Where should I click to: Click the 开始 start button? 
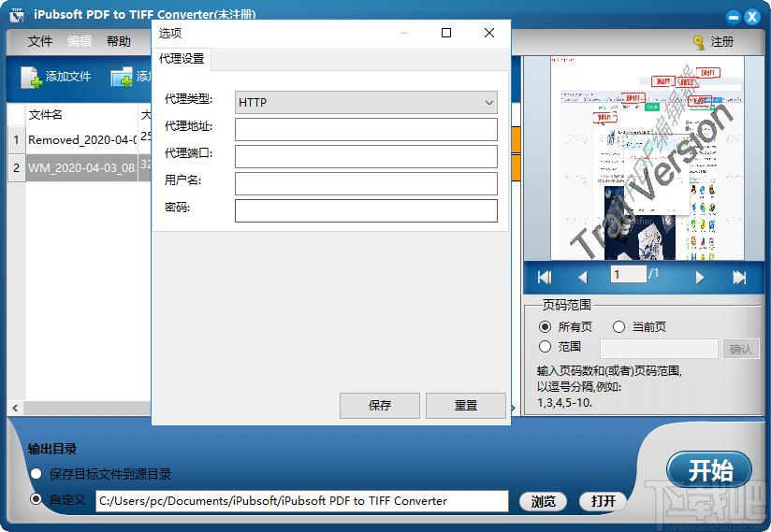pyautogui.click(x=709, y=470)
